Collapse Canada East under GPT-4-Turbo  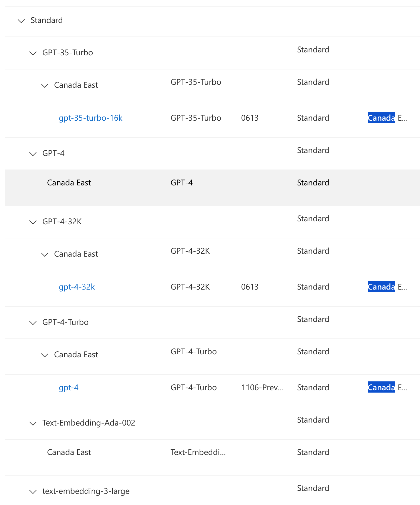pyautogui.click(x=45, y=355)
